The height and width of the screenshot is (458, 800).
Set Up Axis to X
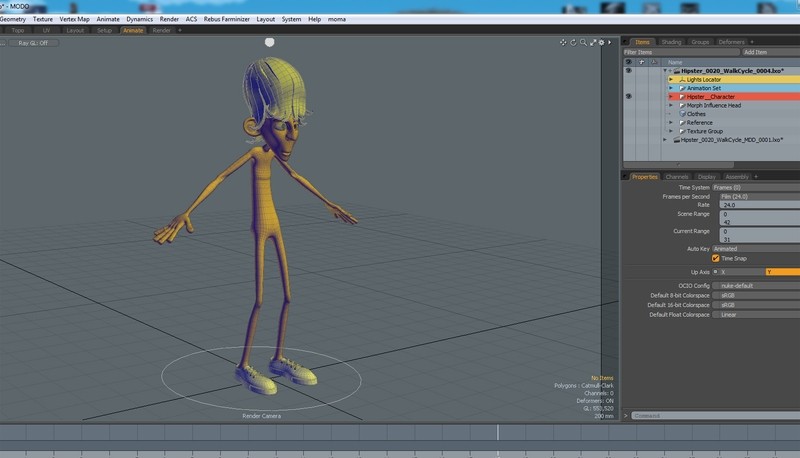[739, 271]
